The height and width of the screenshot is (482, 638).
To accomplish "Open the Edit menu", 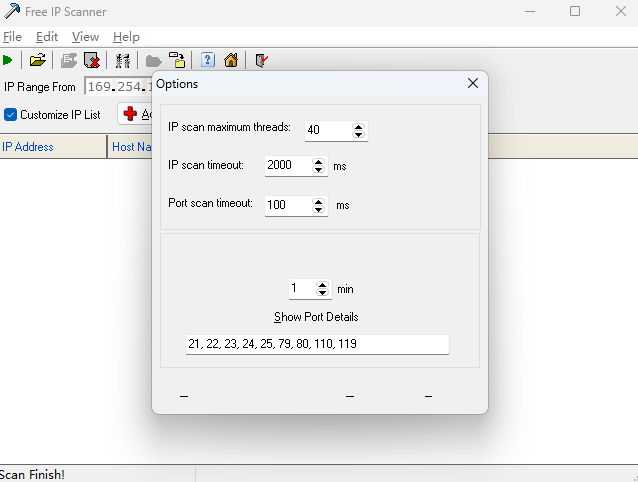I will [x=47, y=37].
